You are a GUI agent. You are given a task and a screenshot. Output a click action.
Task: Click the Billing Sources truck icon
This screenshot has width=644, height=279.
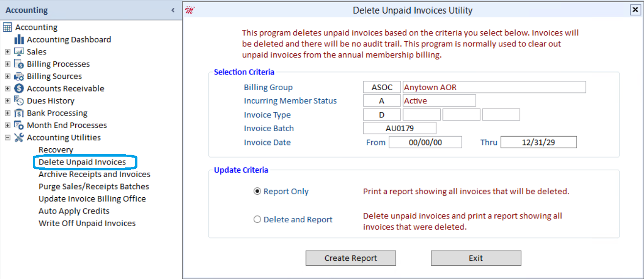(19, 76)
